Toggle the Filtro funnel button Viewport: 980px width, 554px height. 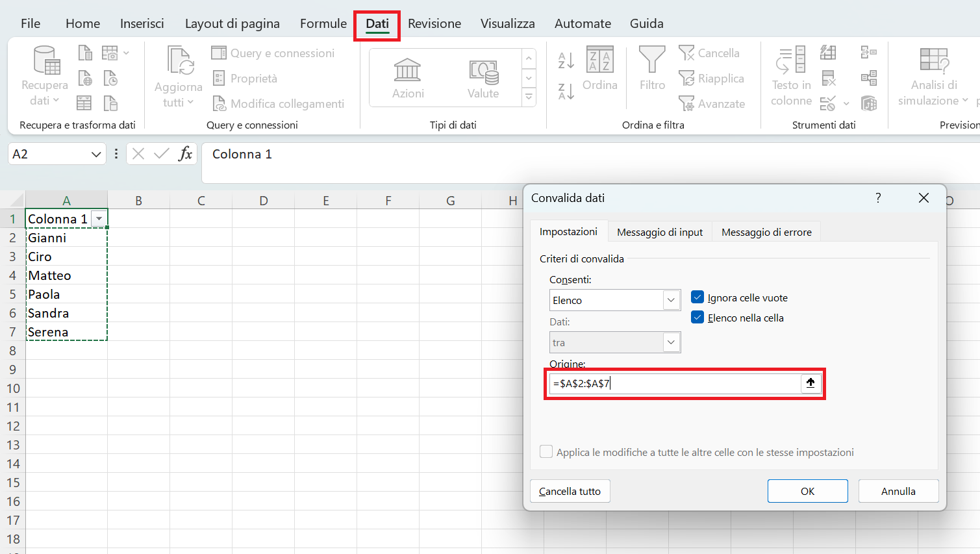pyautogui.click(x=652, y=68)
